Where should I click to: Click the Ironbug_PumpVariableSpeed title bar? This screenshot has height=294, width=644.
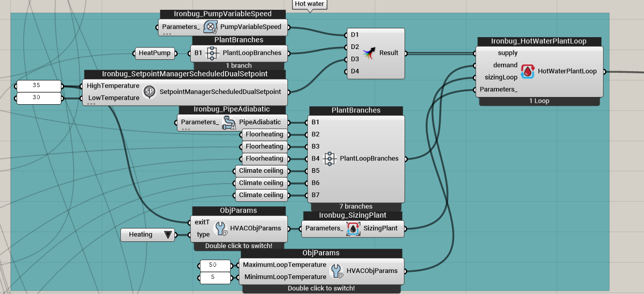point(222,14)
